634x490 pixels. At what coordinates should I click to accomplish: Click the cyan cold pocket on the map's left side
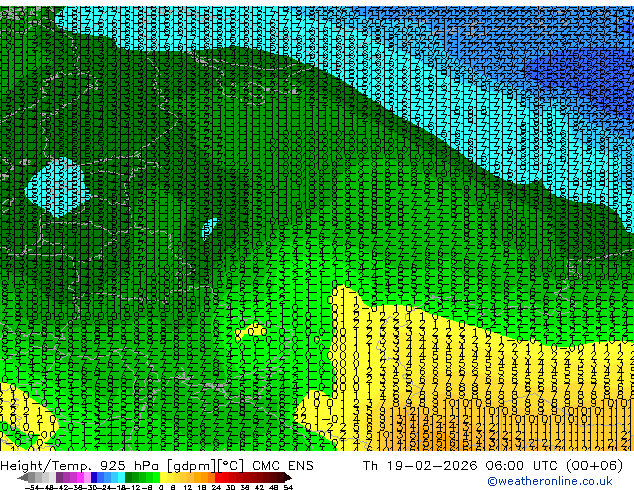tap(56, 187)
